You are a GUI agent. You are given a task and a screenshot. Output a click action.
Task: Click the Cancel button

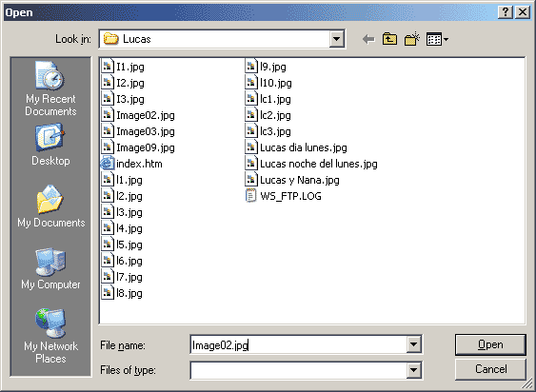[490, 369]
